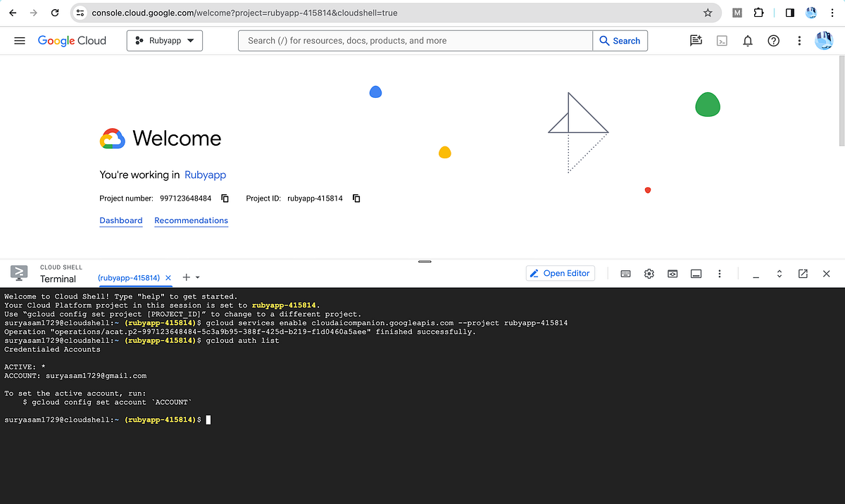This screenshot has width=845, height=504.
Task: Click the Open Editor button
Action: click(560, 273)
